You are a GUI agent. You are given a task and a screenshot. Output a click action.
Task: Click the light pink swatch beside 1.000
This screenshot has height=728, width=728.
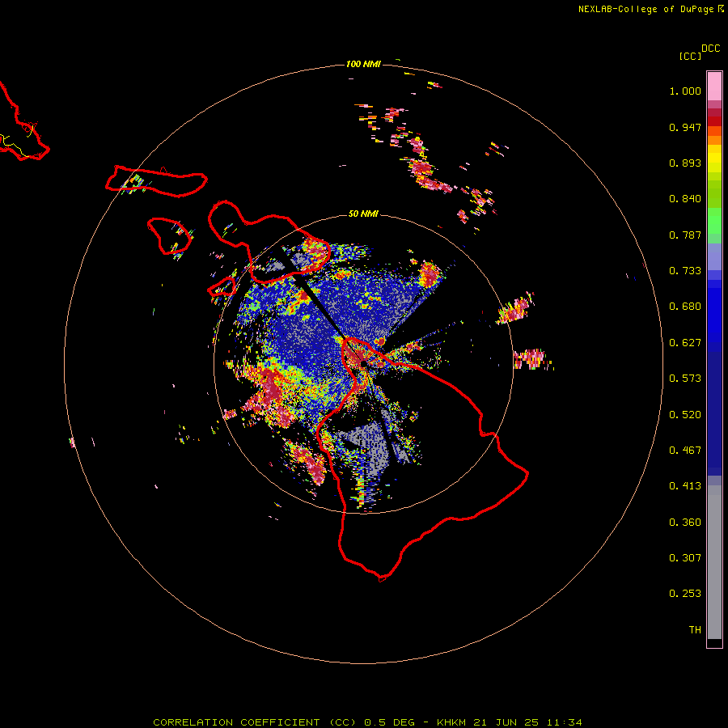[x=714, y=87]
